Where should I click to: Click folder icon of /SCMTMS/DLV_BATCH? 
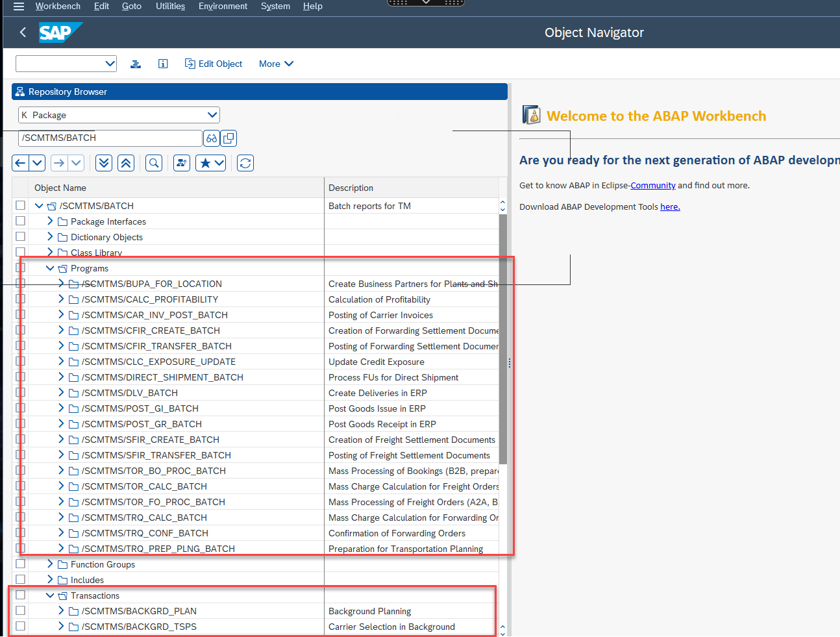[x=73, y=393]
